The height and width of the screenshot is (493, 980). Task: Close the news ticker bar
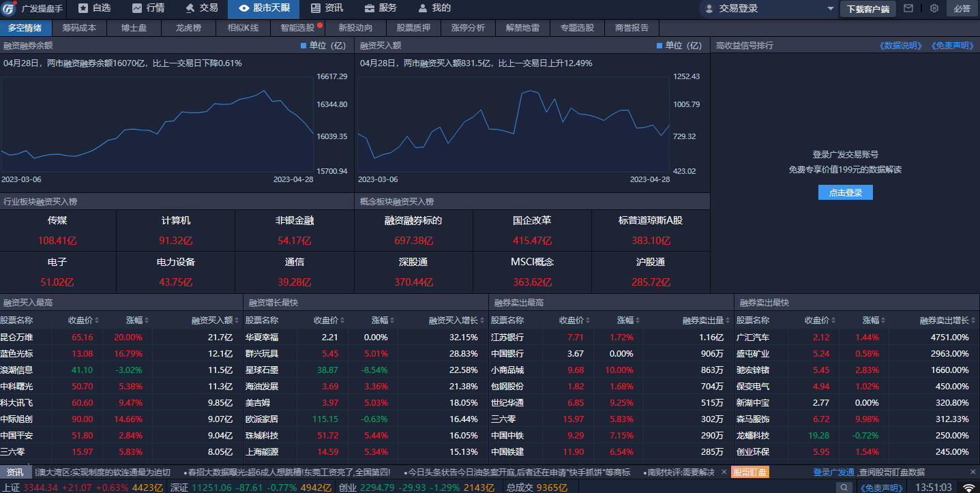point(724,472)
